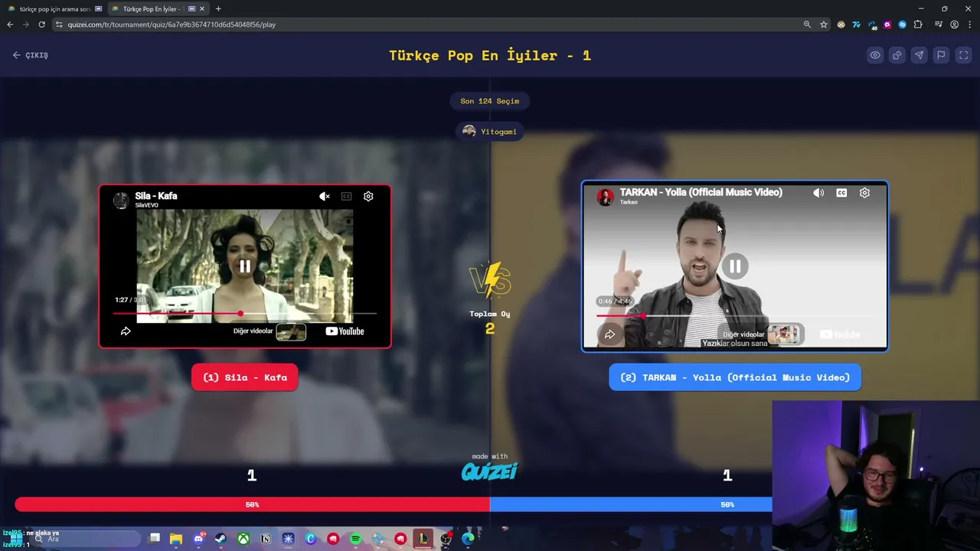The height and width of the screenshot is (551, 980).
Task: Pause the TARKAN - Yolla video
Action: point(735,266)
